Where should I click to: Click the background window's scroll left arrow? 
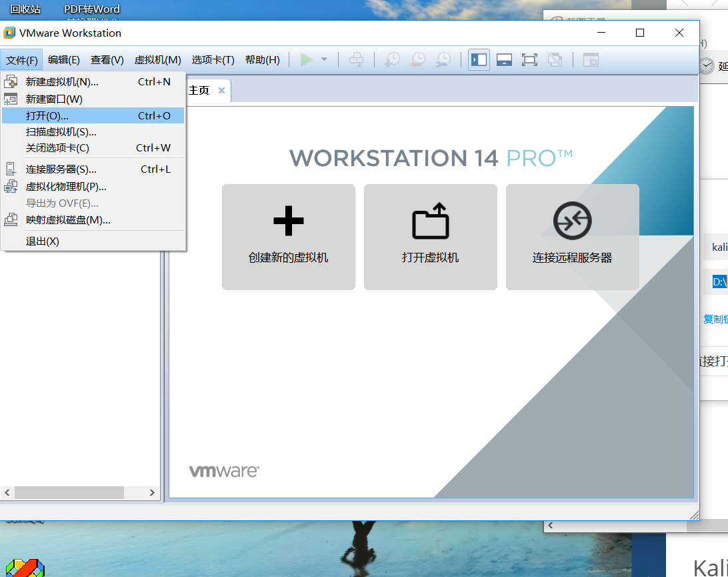pyautogui.click(x=551, y=526)
